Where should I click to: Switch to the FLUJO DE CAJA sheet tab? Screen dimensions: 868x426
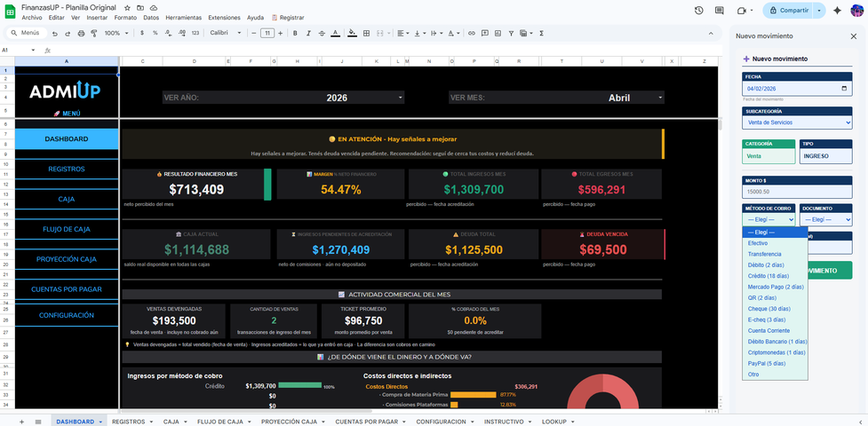pyautogui.click(x=219, y=422)
